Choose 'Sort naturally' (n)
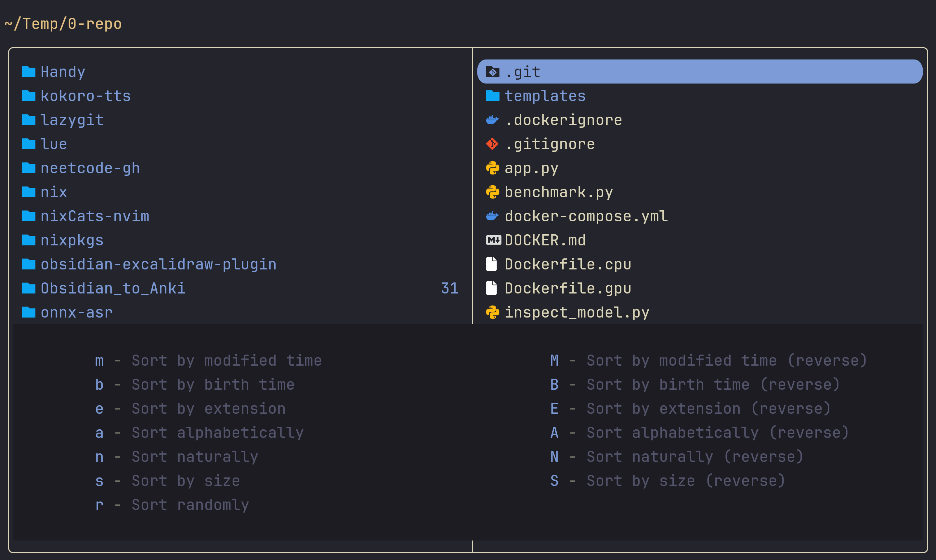The image size is (936, 560). pyautogui.click(x=176, y=457)
